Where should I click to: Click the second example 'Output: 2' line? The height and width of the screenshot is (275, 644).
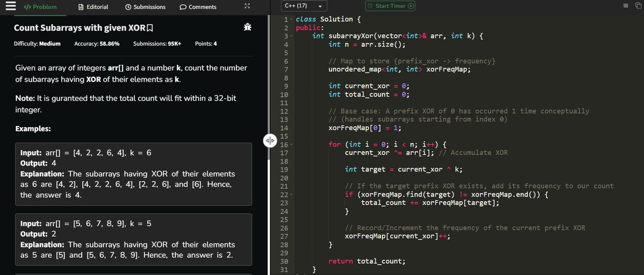38,234
